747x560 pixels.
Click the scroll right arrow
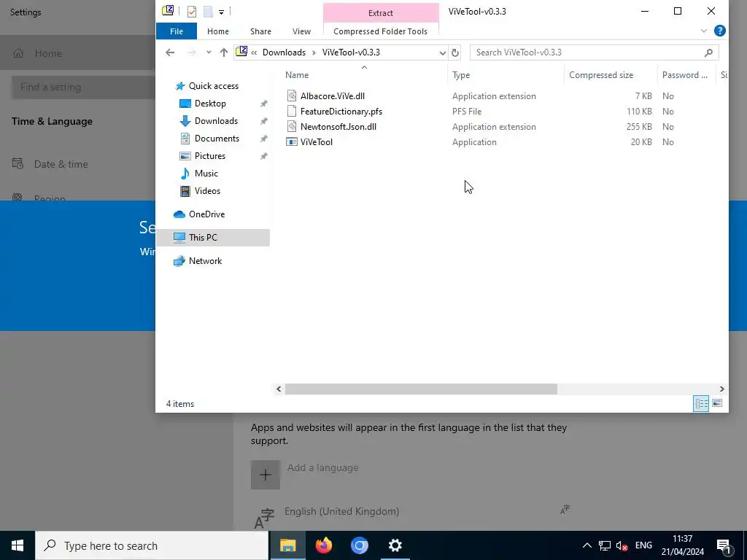point(721,389)
